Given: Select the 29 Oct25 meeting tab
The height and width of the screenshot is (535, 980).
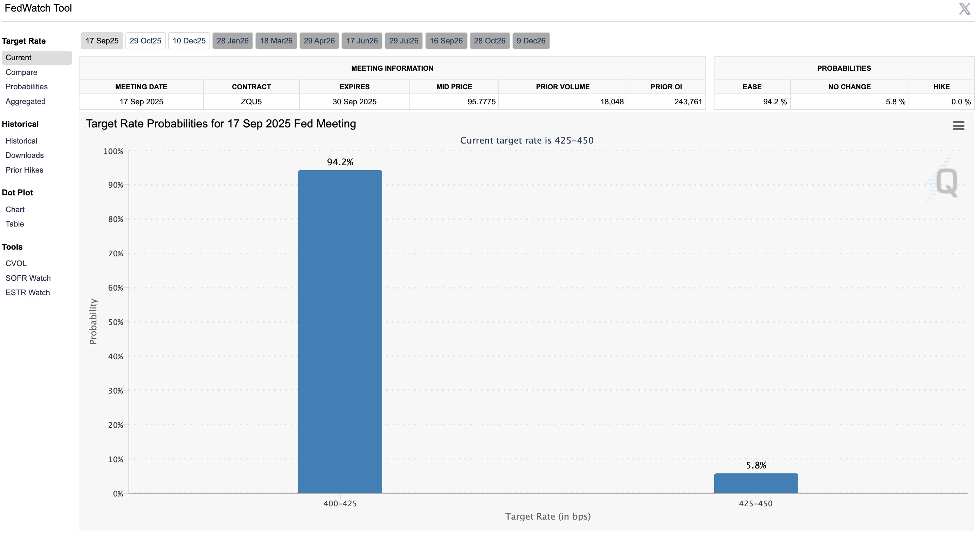Looking at the screenshot, I should [x=145, y=41].
